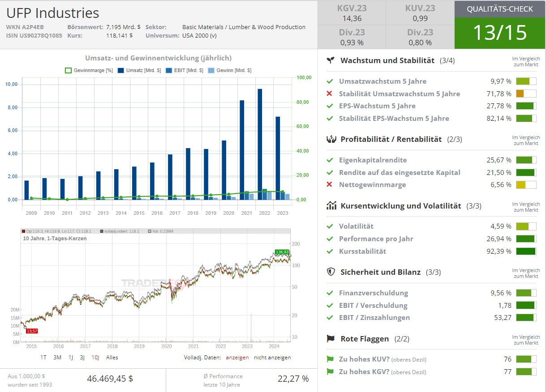Click the Kurs value 118,141 $
This screenshot has height=392, width=546.
(x=119, y=35)
